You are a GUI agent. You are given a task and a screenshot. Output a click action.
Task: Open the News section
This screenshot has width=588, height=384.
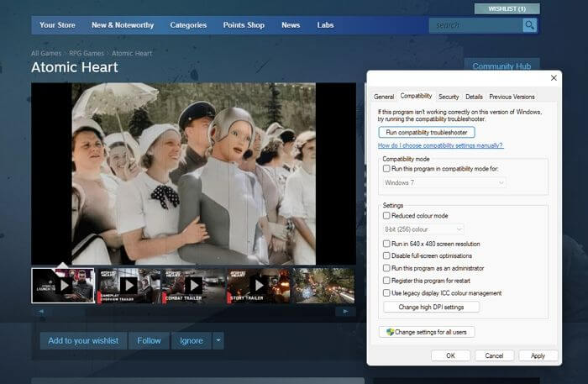coord(291,25)
